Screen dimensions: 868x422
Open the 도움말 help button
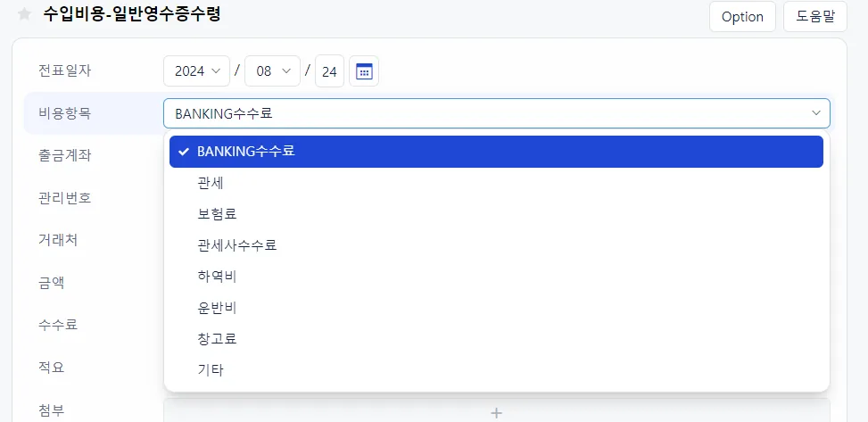814,17
